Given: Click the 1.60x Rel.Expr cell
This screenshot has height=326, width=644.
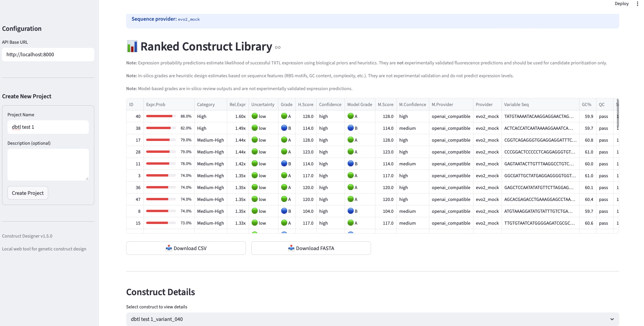Looking at the screenshot, I should coord(238,116).
